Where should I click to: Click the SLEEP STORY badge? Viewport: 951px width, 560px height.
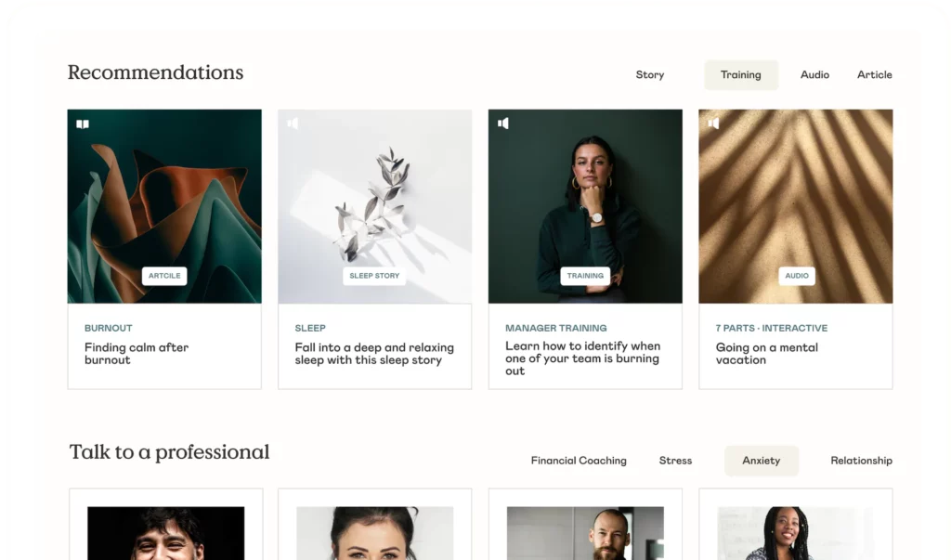tap(374, 275)
